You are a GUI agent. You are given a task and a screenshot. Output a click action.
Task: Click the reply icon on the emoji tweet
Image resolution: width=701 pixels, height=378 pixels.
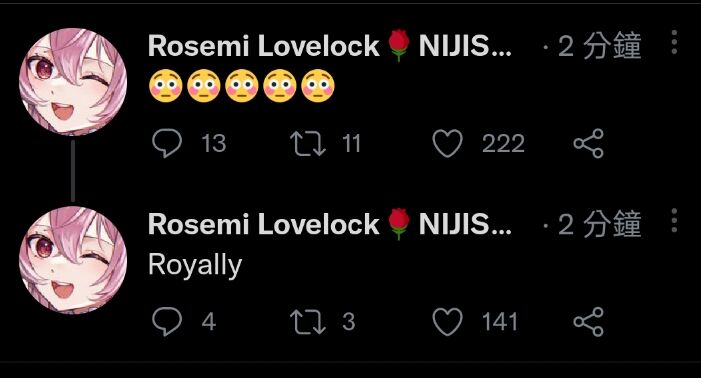tap(167, 143)
